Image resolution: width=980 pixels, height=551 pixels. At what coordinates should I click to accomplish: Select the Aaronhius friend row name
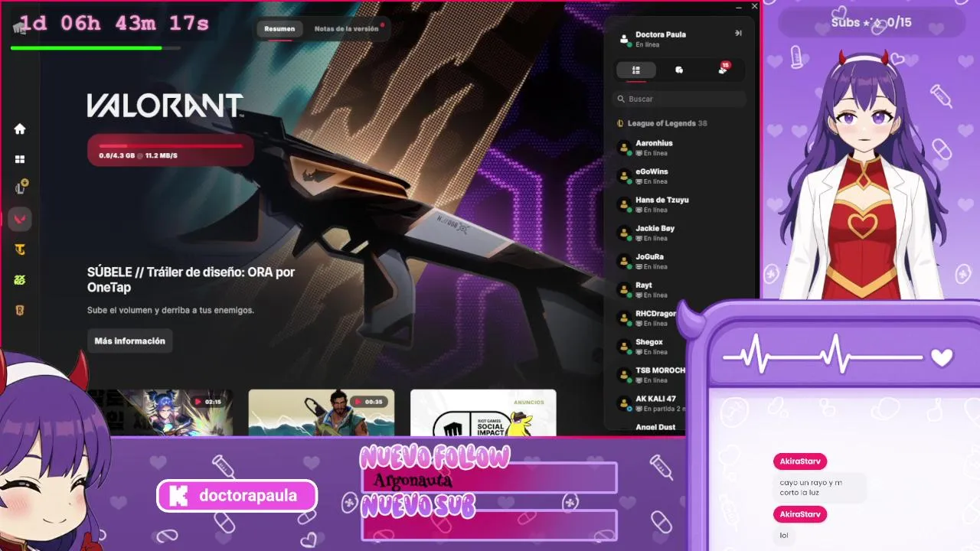(x=654, y=143)
